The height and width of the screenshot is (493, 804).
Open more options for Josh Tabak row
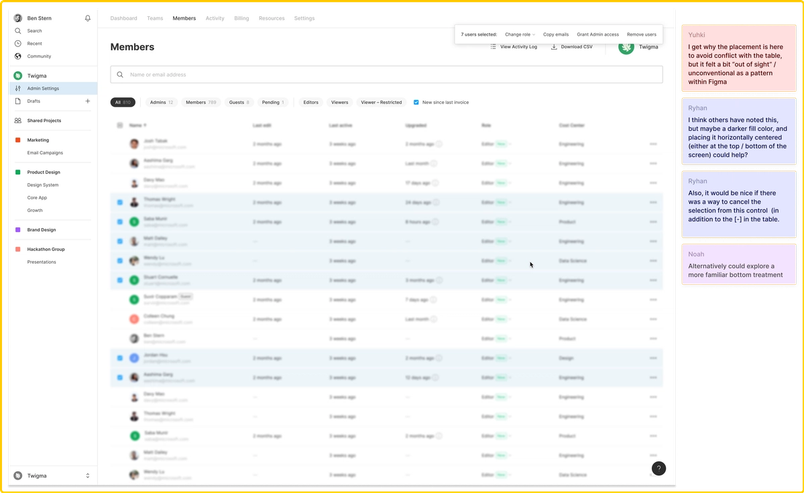click(x=653, y=144)
